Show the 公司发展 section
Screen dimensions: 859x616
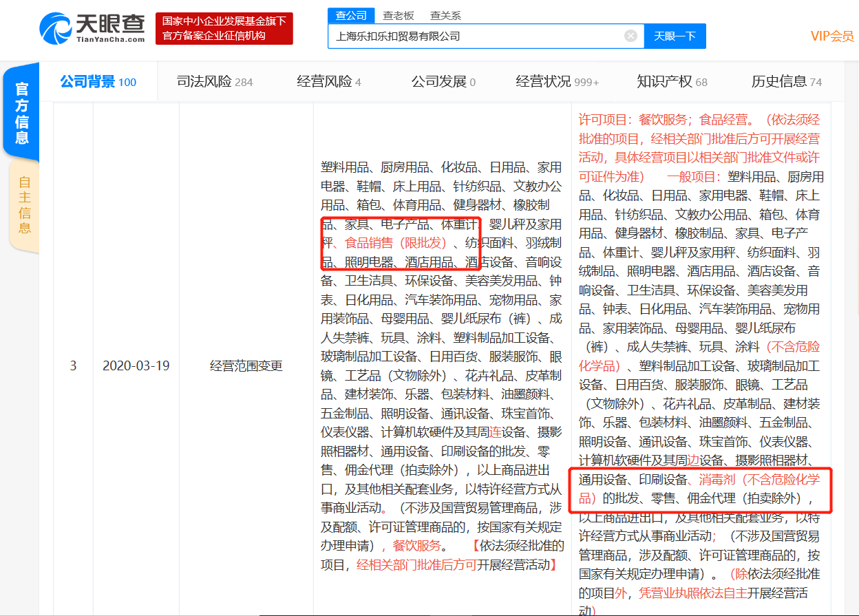click(x=443, y=82)
